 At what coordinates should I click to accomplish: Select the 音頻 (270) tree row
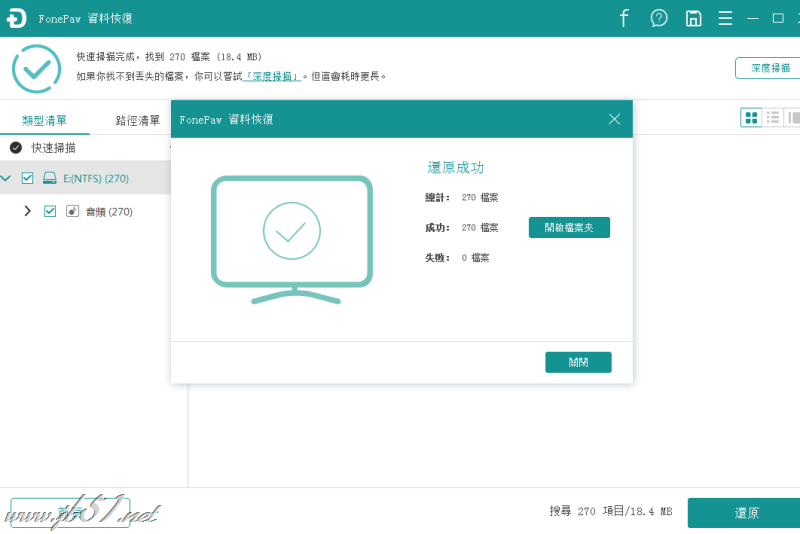[x=85, y=211]
